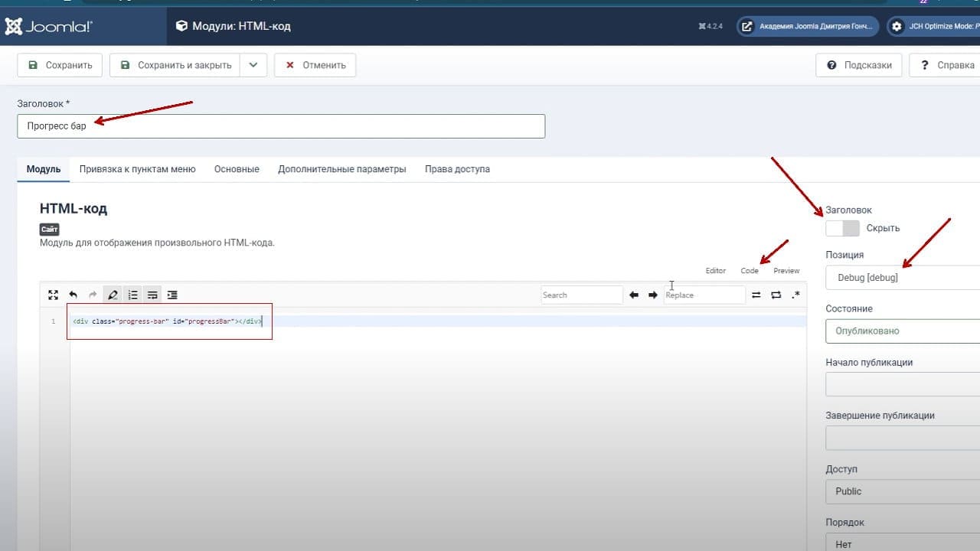Switch to Привязка к пунктам меню tab

(138, 169)
